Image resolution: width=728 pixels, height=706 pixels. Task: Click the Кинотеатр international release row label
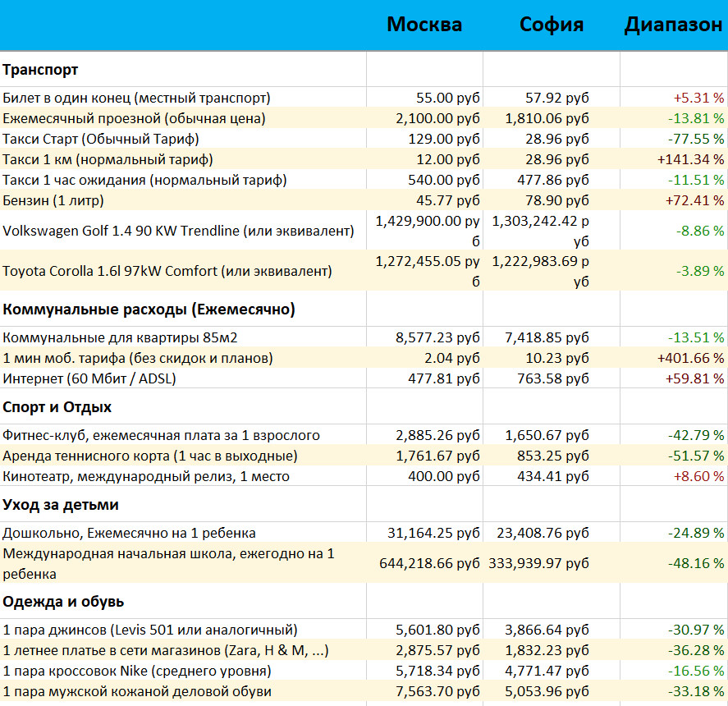(x=146, y=476)
